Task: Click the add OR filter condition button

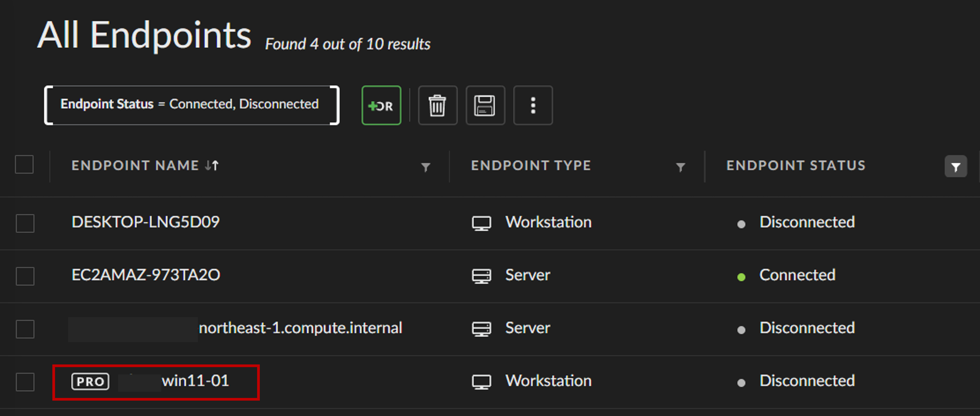Action: pos(381,105)
